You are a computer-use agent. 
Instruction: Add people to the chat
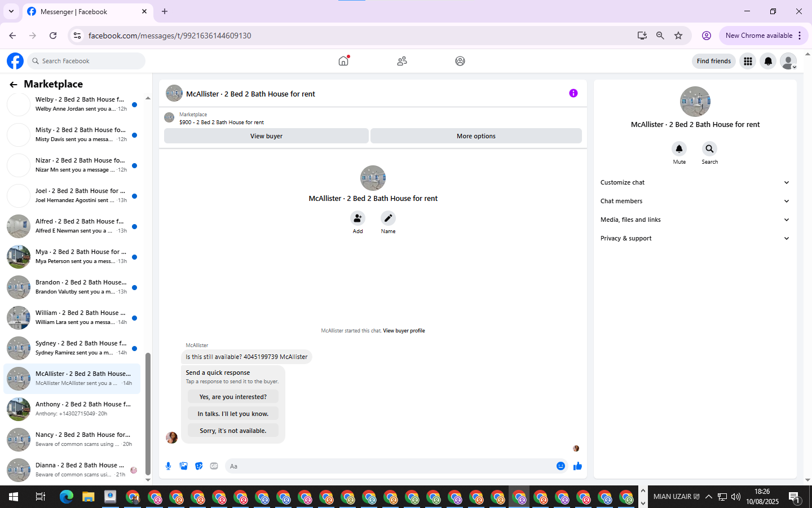click(x=358, y=218)
